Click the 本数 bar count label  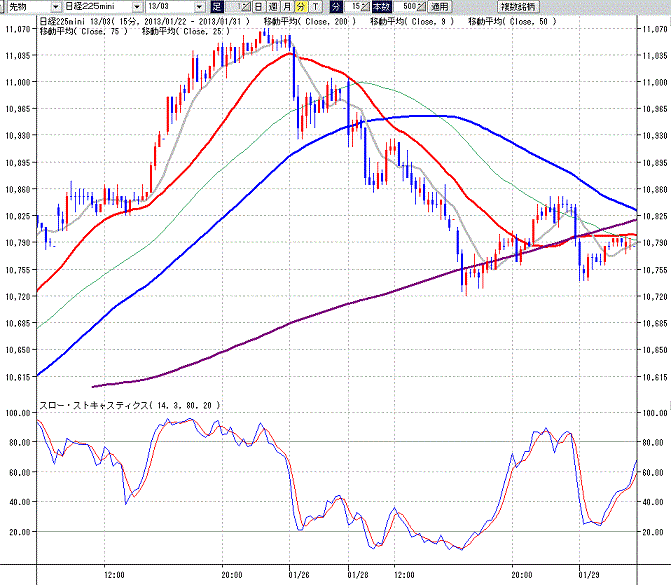pyautogui.click(x=382, y=6)
